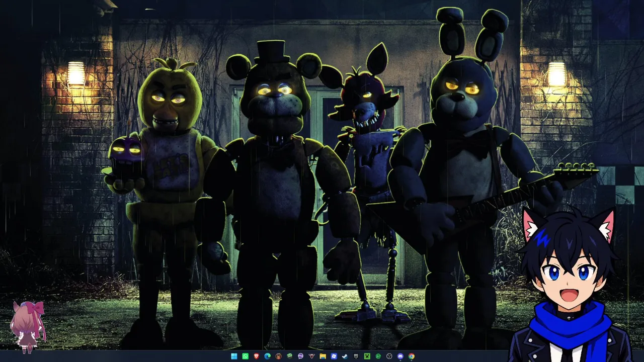
Task: Open File Explorer from the taskbar
Action: click(x=323, y=356)
